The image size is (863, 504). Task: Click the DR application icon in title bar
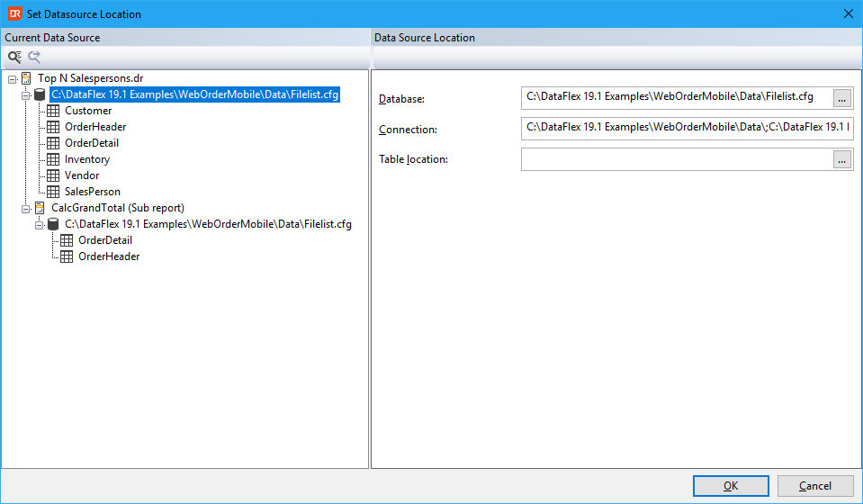coord(15,13)
